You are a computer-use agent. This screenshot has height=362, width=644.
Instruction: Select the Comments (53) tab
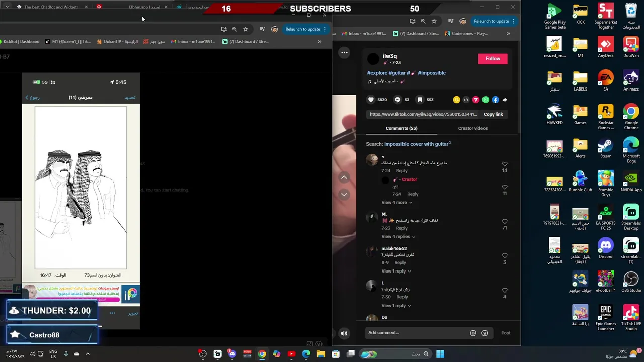[401, 128]
